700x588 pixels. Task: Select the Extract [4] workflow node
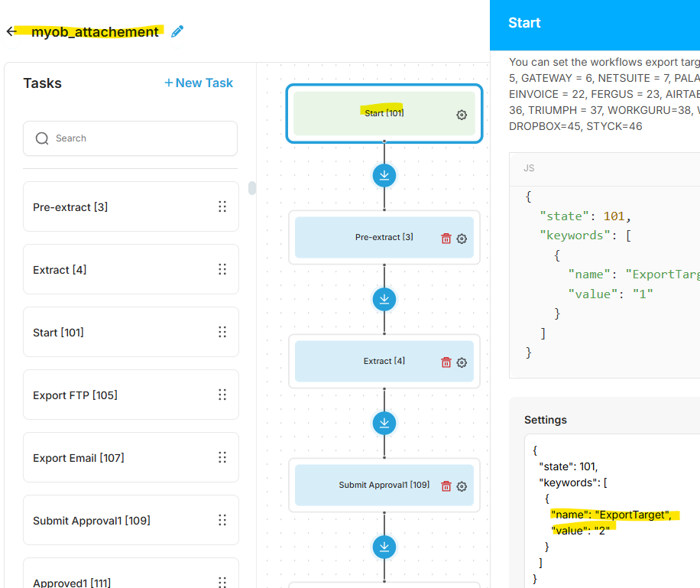(384, 361)
